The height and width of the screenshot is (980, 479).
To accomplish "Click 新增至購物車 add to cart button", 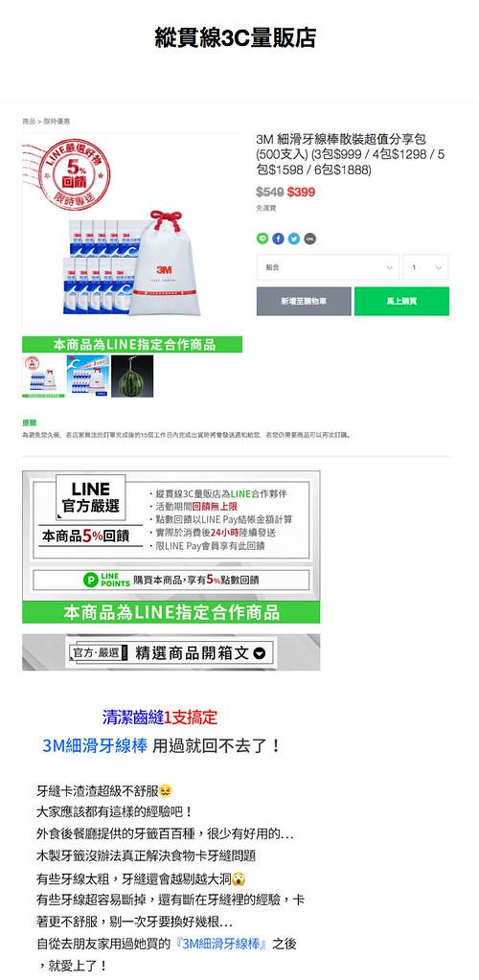I will click(x=304, y=301).
